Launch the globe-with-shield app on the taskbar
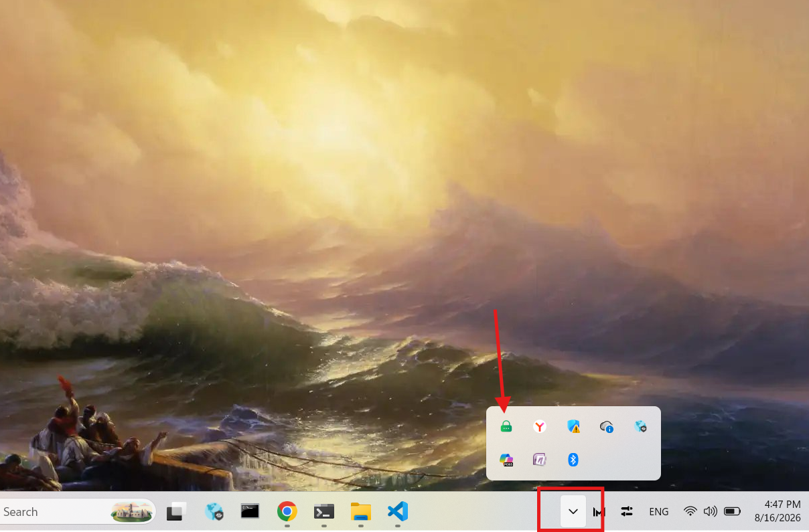The image size is (809, 532). pos(214,512)
